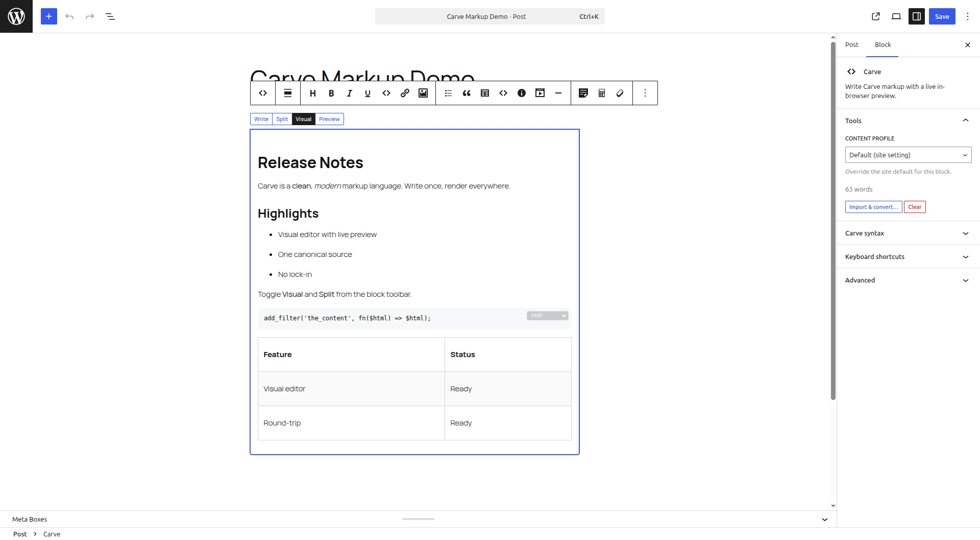980x540 pixels.
Task: Open the Post sidebar tab
Action: click(x=852, y=45)
